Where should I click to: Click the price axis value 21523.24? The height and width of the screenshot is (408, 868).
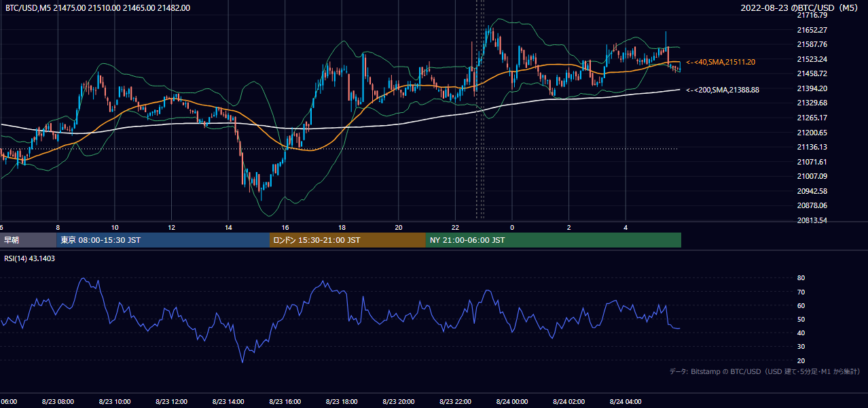point(812,59)
